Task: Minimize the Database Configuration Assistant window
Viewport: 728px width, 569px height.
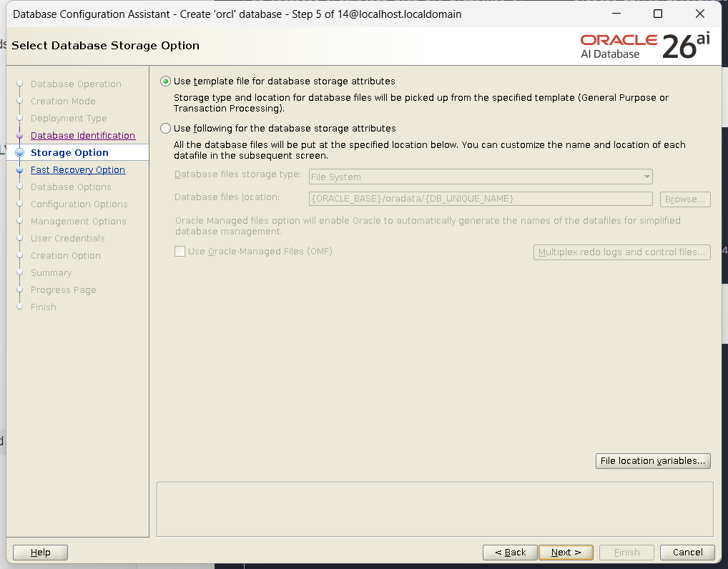Action: click(616, 14)
